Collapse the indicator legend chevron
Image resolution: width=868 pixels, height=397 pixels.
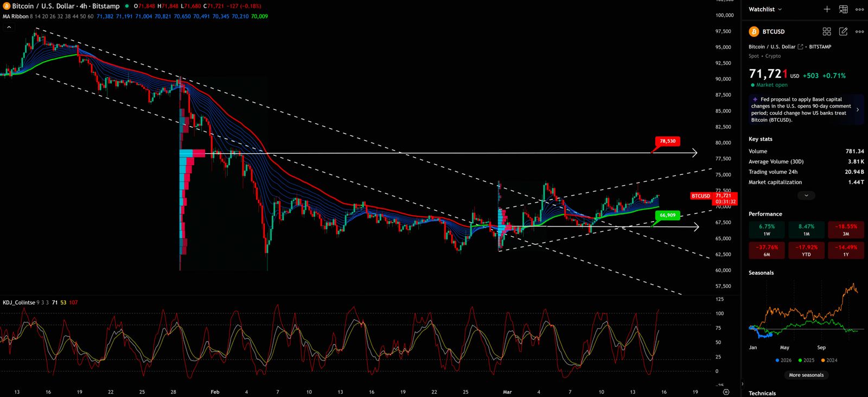9,27
